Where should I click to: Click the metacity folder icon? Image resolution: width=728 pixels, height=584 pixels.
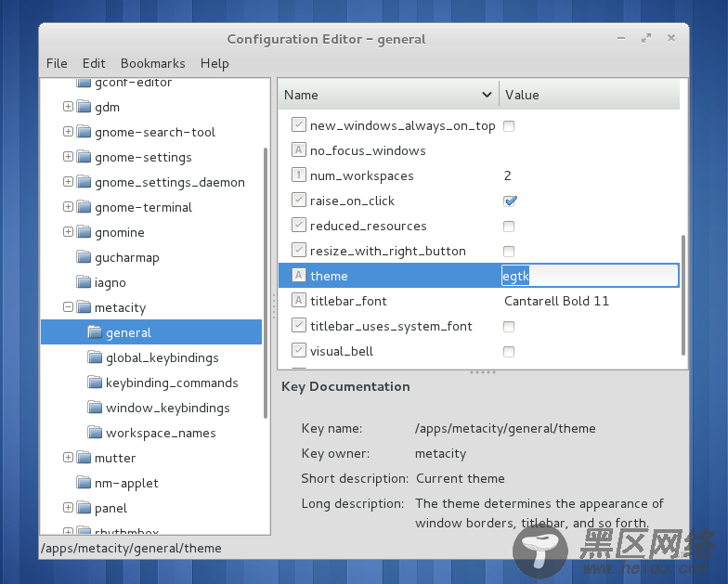(84, 307)
